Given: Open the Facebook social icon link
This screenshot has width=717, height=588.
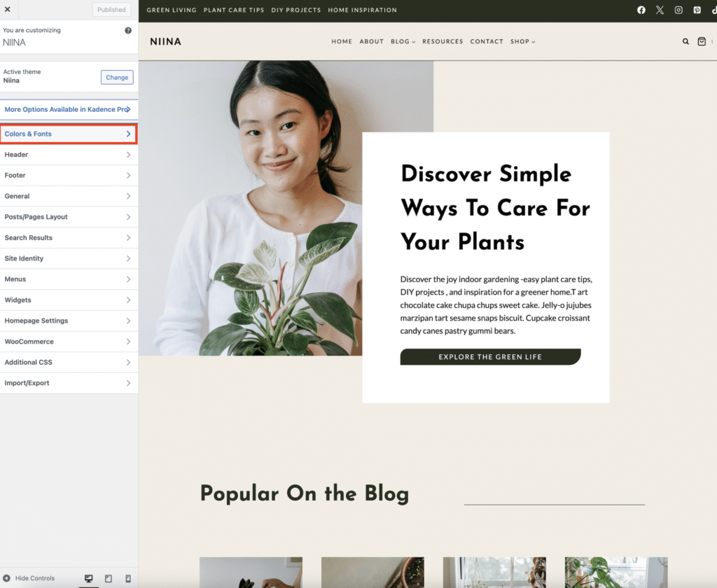Looking at the screenshot, I should (641, 10).
